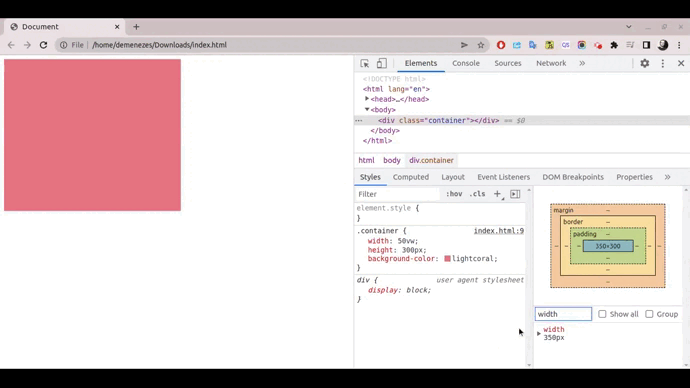Close the Document tab
This screenshot has height=388, width=690.
pyautogui.click(x=117, y=27)
